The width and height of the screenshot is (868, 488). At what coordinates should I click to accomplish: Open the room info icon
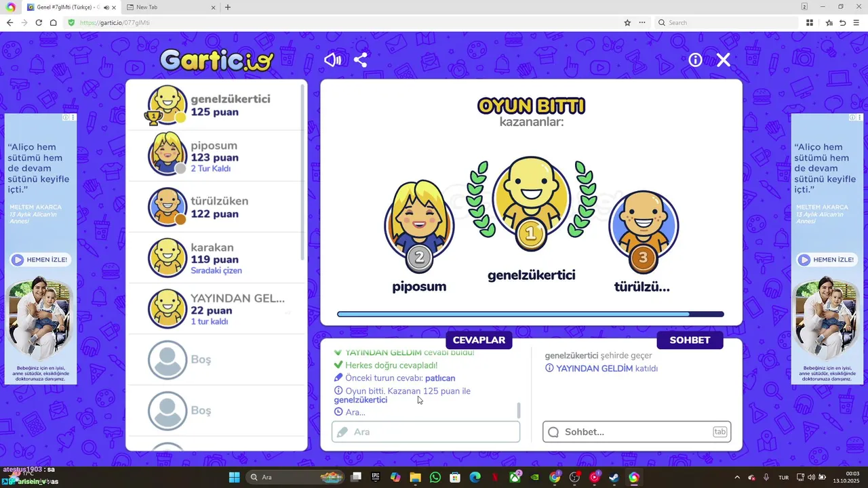[x=695, y=60]
